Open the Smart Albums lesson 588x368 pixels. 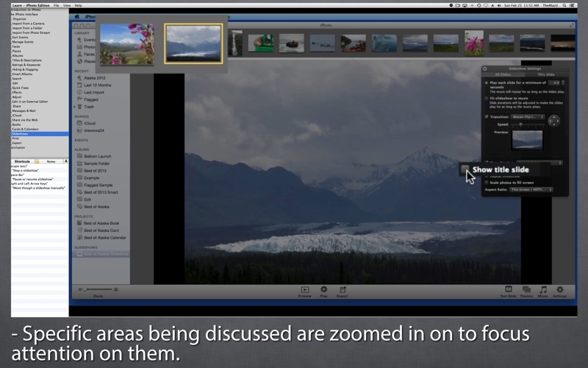pyautogui.click(x=22, y=74)
